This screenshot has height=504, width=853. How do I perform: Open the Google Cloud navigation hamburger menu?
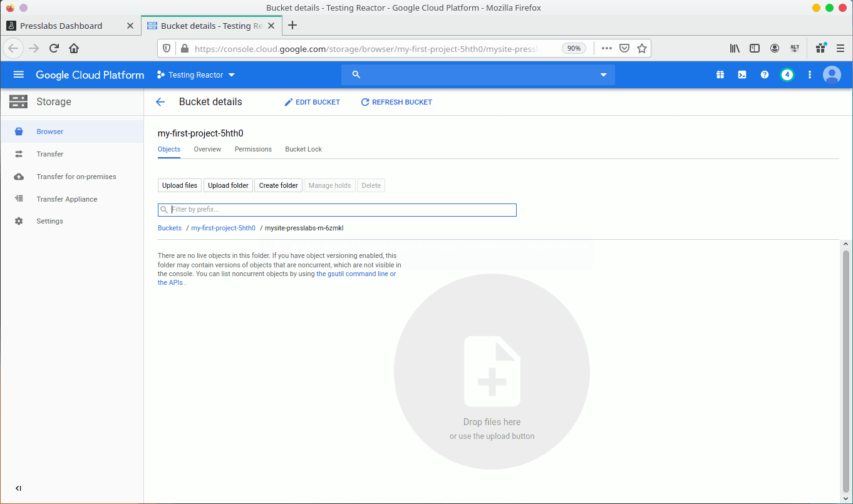coord(18,75)
